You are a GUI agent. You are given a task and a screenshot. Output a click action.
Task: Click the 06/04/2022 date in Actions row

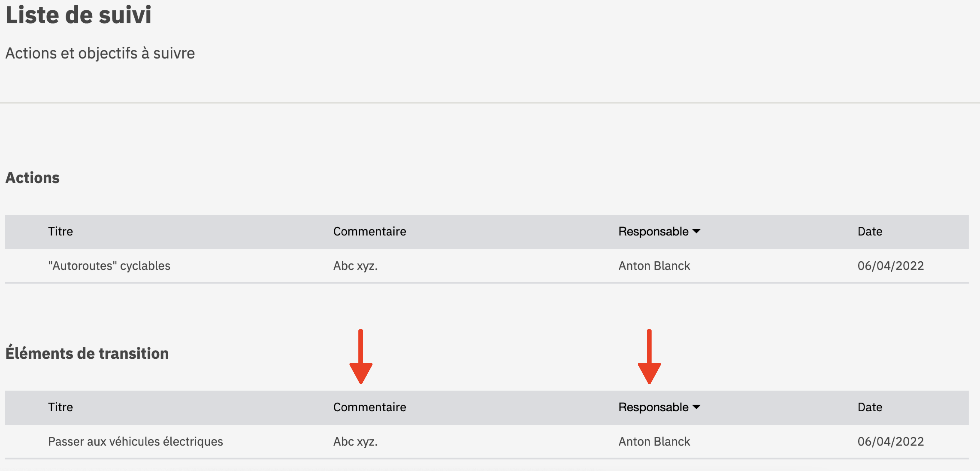[x=891, y=266]
